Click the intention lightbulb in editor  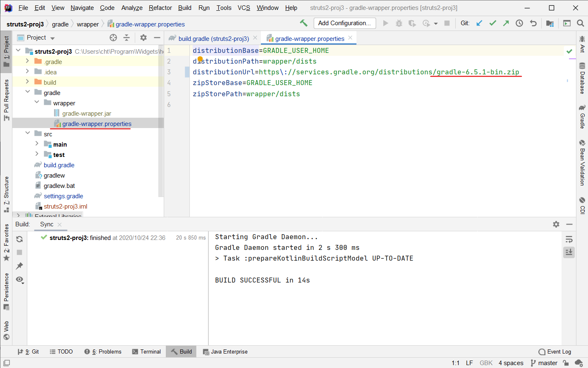[200, 59]
